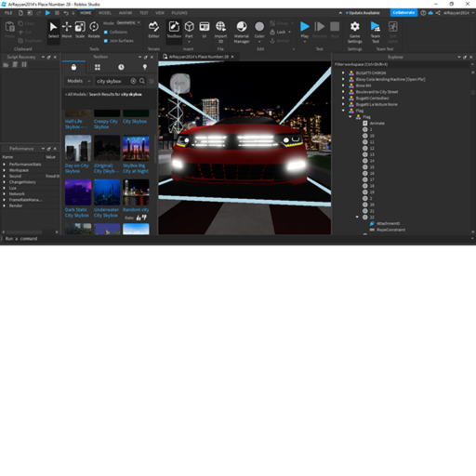Expand the BUGATTI CHIRON tree item
Viewport: 476px width, 476px height.
click(x=343, y=73)
